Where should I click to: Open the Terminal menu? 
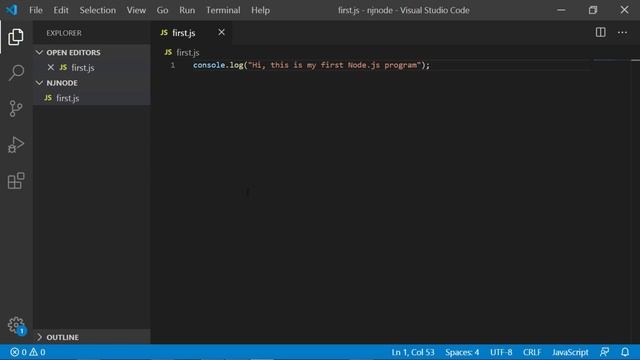pos(223,10)
